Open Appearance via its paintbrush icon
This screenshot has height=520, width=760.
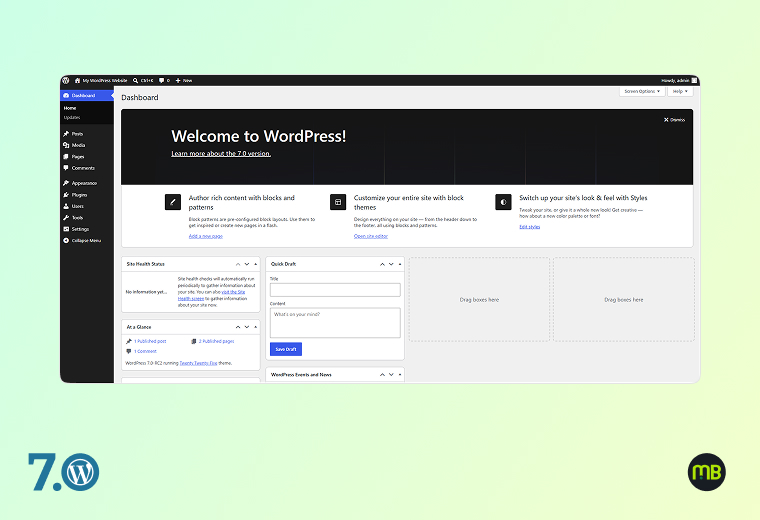tap(66, 183)
